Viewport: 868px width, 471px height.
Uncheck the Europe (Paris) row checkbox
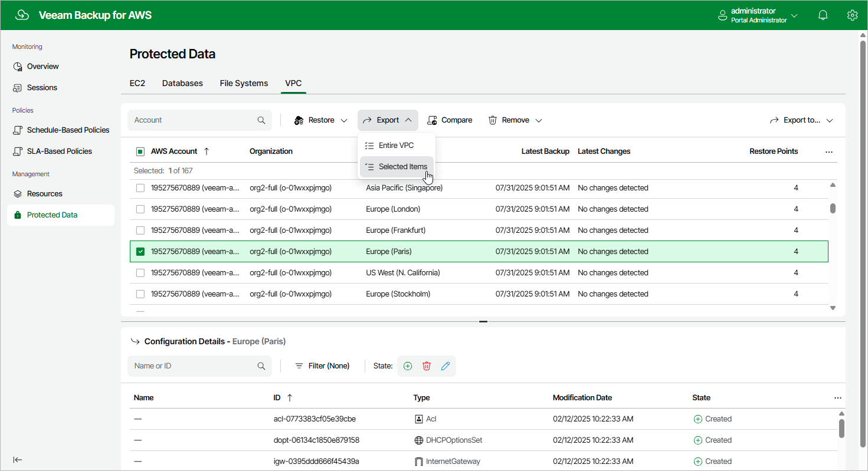[x=140, y=252]
